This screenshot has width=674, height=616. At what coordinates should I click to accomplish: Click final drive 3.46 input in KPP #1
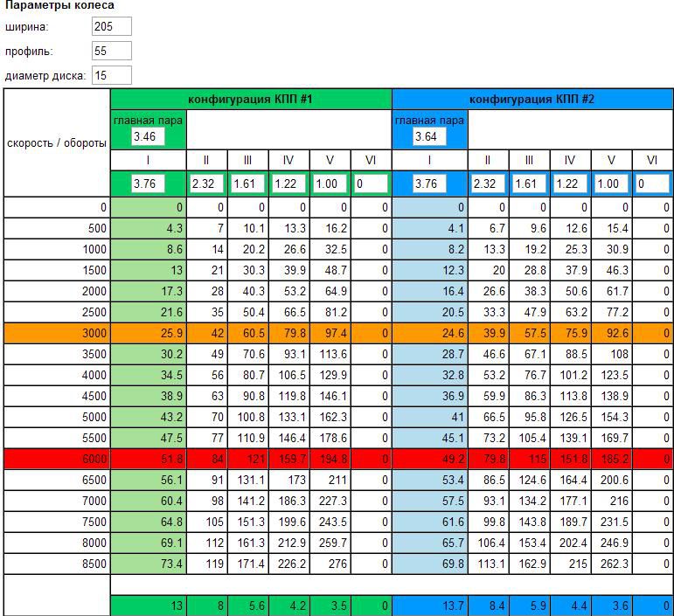pos(148,136)
